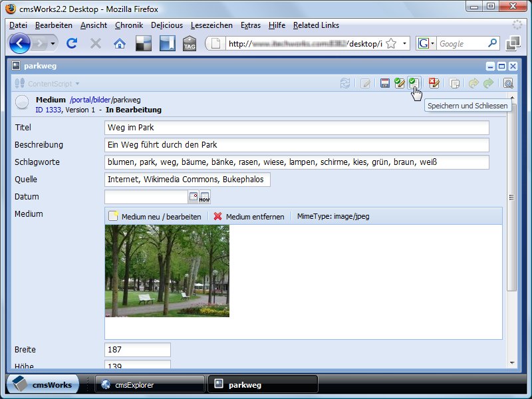Switch to the cmsExplorer taskbar tab

point(149,385)
